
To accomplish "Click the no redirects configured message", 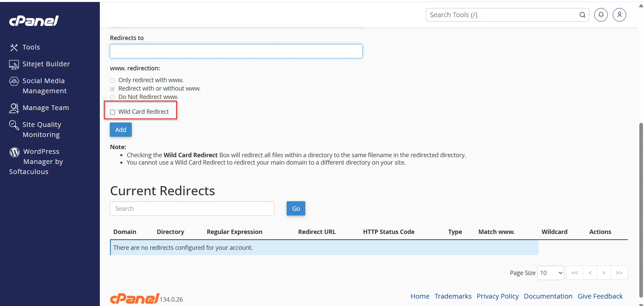I will coord(183,247).
